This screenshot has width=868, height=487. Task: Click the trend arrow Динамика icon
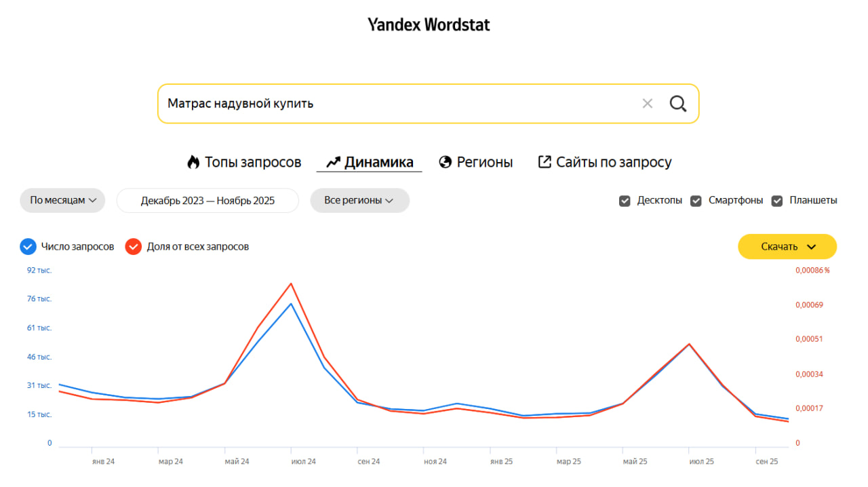click(333, 163)
